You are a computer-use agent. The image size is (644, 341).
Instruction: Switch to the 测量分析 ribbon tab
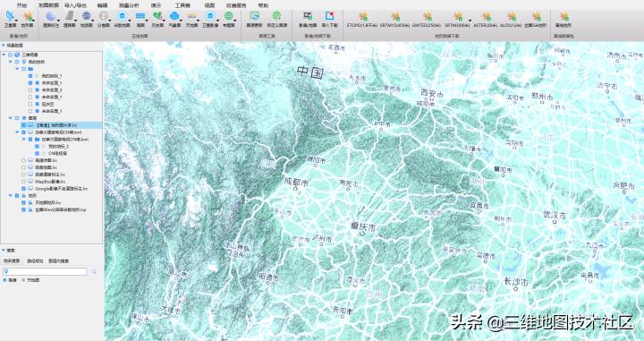(129, 5)
